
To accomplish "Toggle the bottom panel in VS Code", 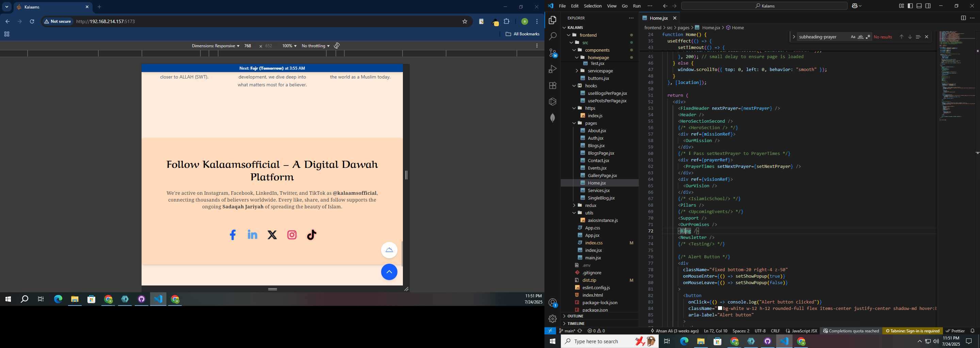I will [x=919, y=6].
